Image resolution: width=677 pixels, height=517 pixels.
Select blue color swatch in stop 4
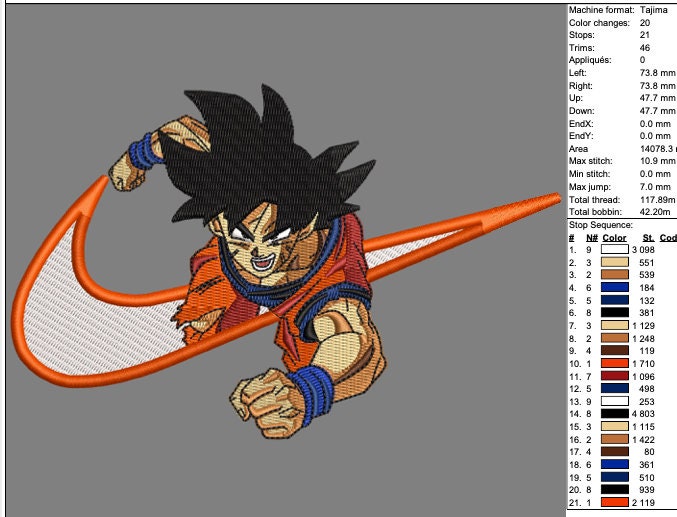point(615,287)
